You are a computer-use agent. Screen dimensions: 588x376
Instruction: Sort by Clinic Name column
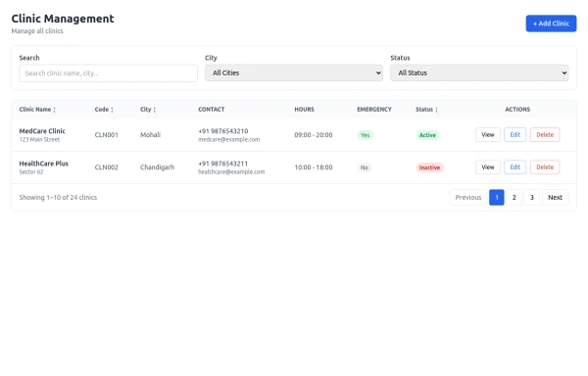click(37, 110)
